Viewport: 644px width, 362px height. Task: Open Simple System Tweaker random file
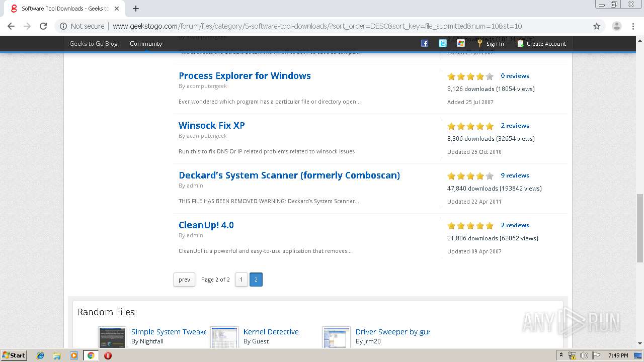pos(169,332)
